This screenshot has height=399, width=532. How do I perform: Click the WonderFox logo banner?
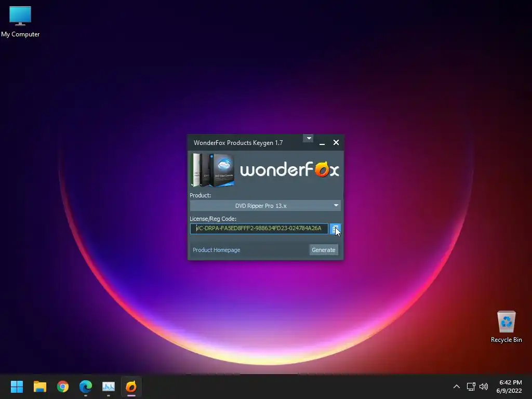tap(289, 170)
